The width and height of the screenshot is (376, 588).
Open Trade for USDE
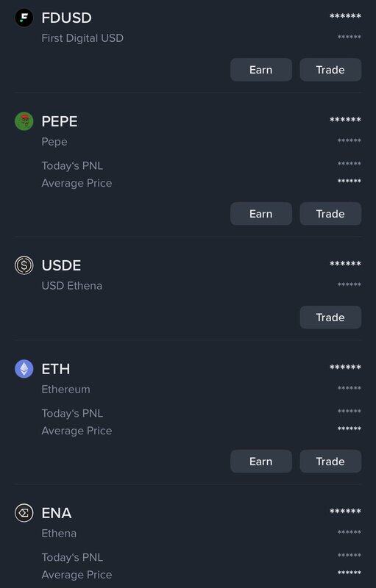[330, 318]
